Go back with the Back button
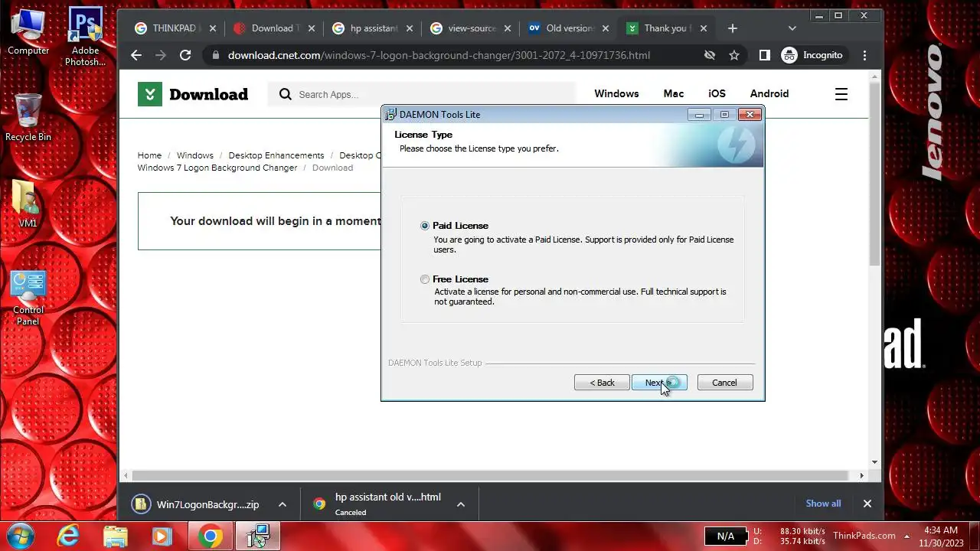This screenshot has height=551, width=980. coord(602,383)
